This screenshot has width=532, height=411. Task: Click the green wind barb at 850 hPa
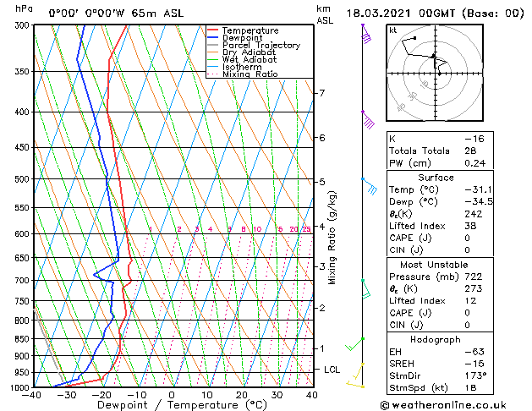pos(355,344)
